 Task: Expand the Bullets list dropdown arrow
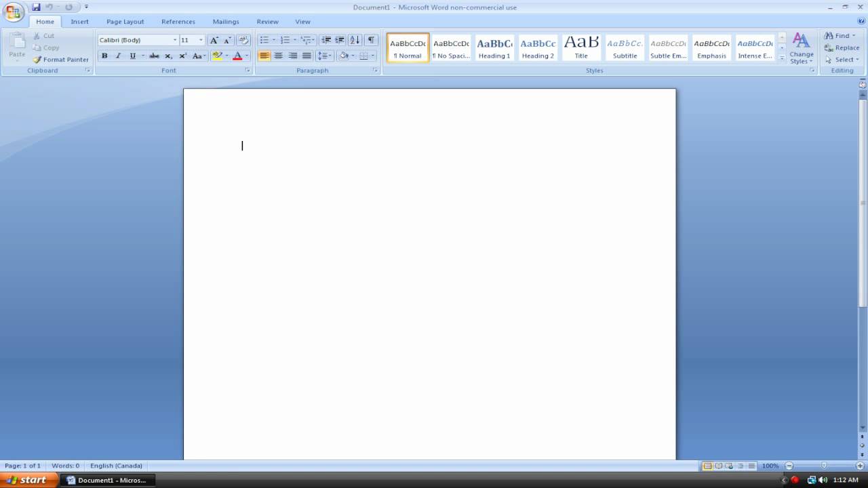click(x=274, y=40)
